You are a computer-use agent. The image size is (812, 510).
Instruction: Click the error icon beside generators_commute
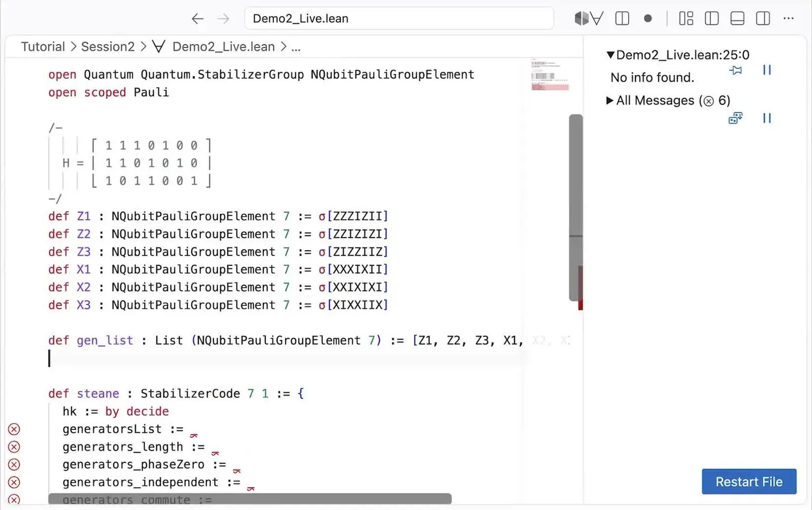(x=14, y=499)
